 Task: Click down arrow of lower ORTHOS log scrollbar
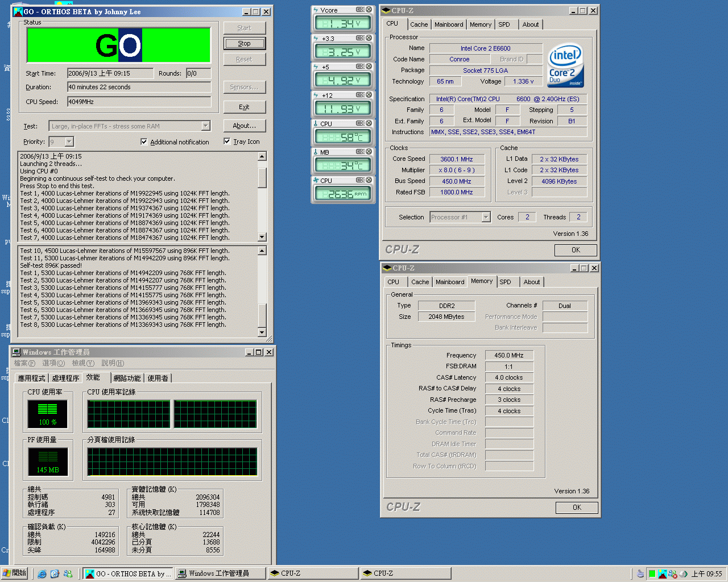(x=262, y=332)
